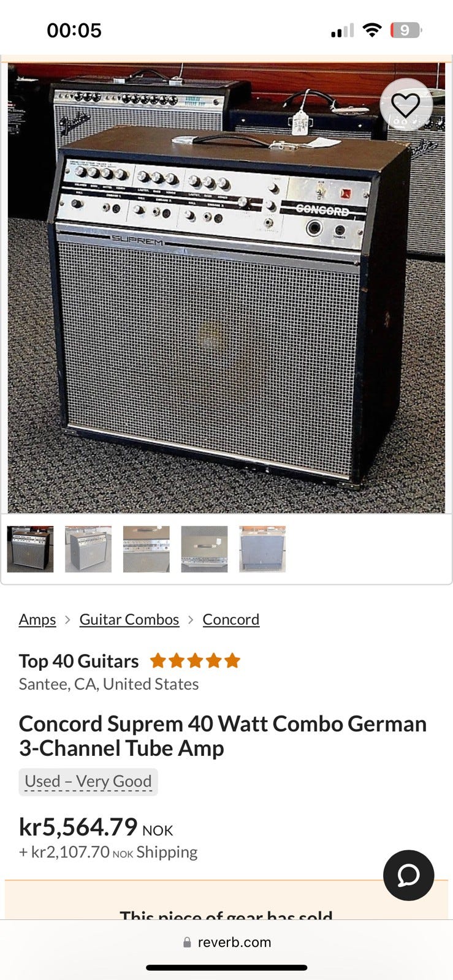Tap the Used – Very Good condition label
Viewport: 453px width, 980px height.
[x=88, y=782]
